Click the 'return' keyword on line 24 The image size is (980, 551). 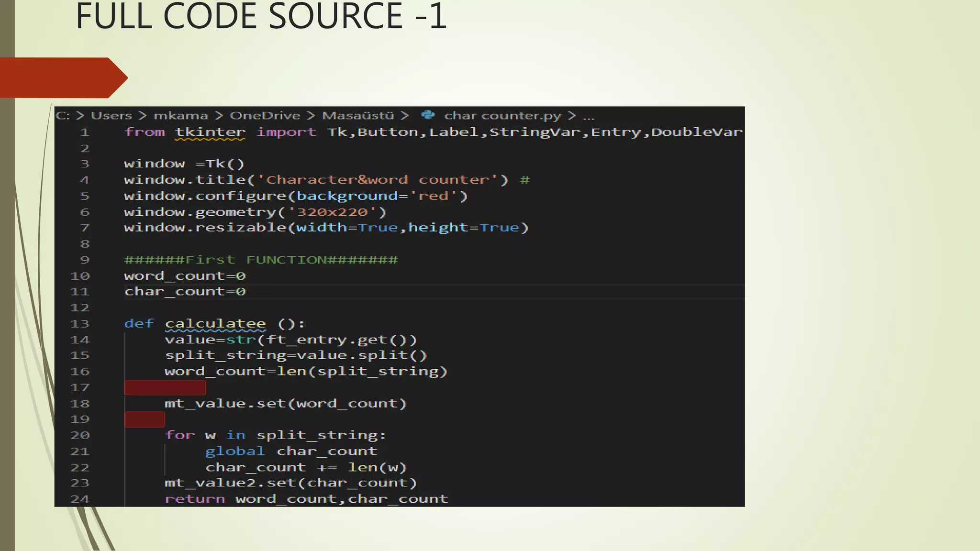tap(194, 499)
